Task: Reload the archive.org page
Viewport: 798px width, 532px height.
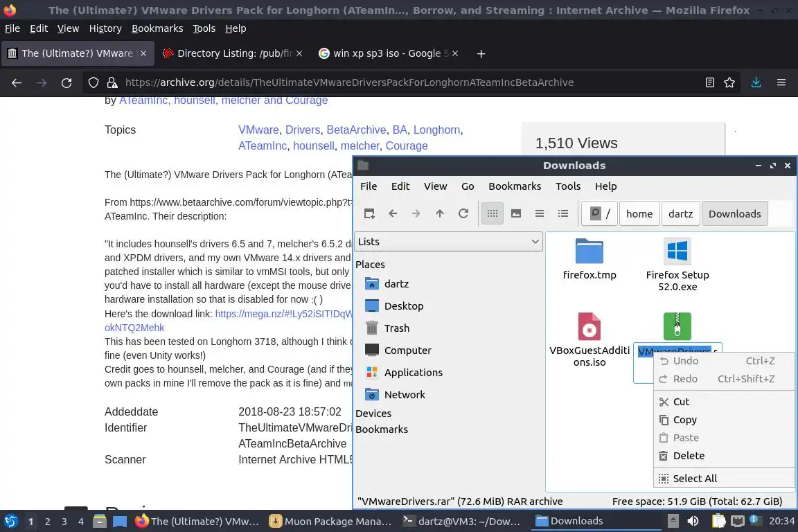Action: tap(66, 82)
